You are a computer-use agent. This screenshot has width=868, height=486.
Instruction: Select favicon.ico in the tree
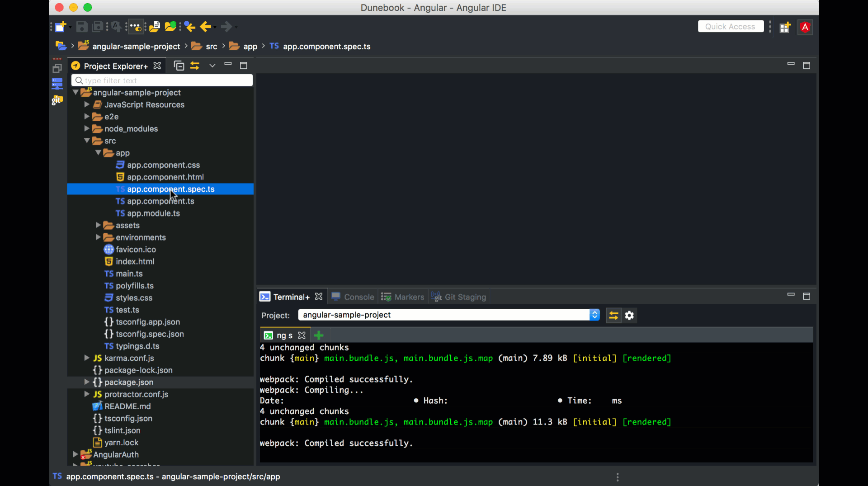pos(136,250)
